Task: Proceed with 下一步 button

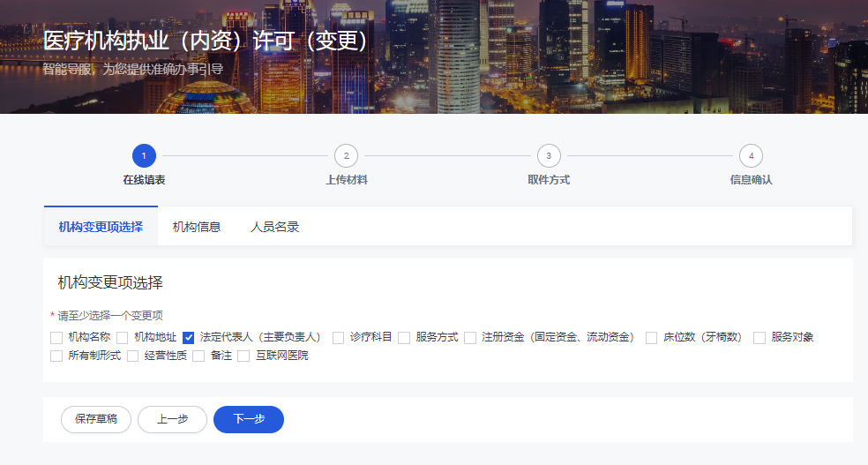Action: pos(249,419)
